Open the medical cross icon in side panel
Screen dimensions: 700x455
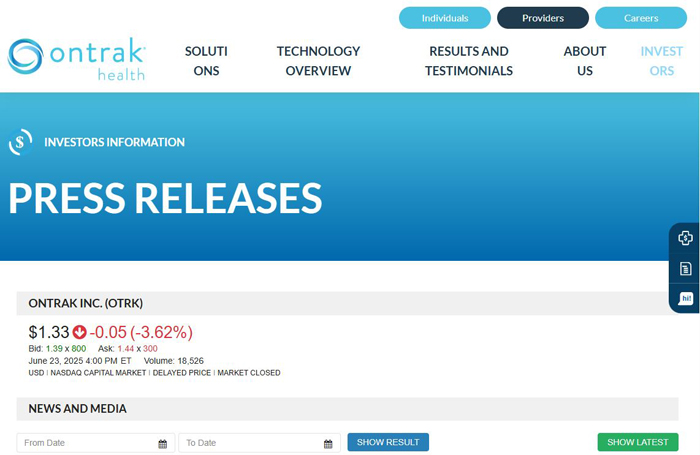pyautogui.click(x=685, y=238)
